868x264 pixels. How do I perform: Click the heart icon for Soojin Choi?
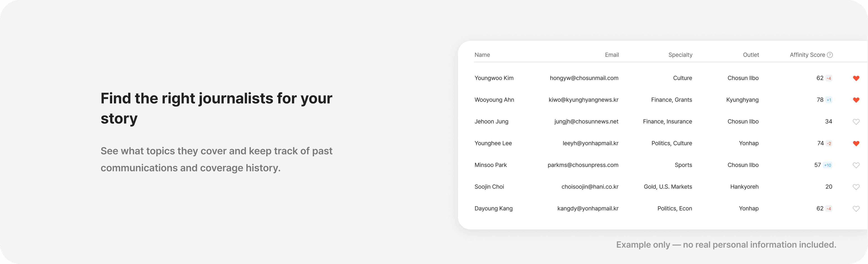[856, 187]
